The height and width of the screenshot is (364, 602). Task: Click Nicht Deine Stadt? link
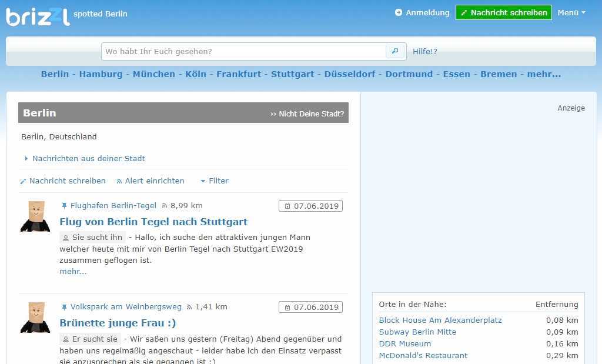click(x=307, y=113)
